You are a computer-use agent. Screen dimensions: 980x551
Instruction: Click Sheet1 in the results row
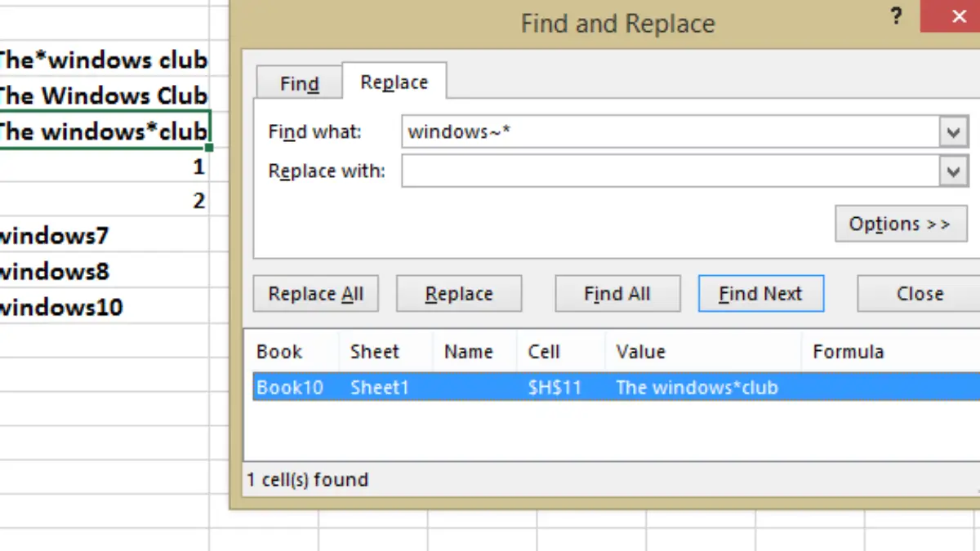pyautogui.click(x=380, y=387)
